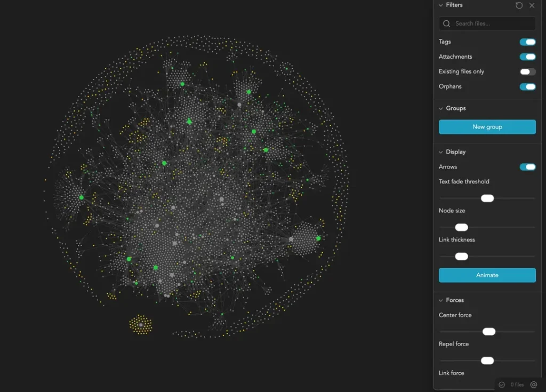Image resolution: width=546 pixels, height=392 pixels.
Task: Toggle Tags visibility off
Action: pyautogui.click(x=527, y=42)
